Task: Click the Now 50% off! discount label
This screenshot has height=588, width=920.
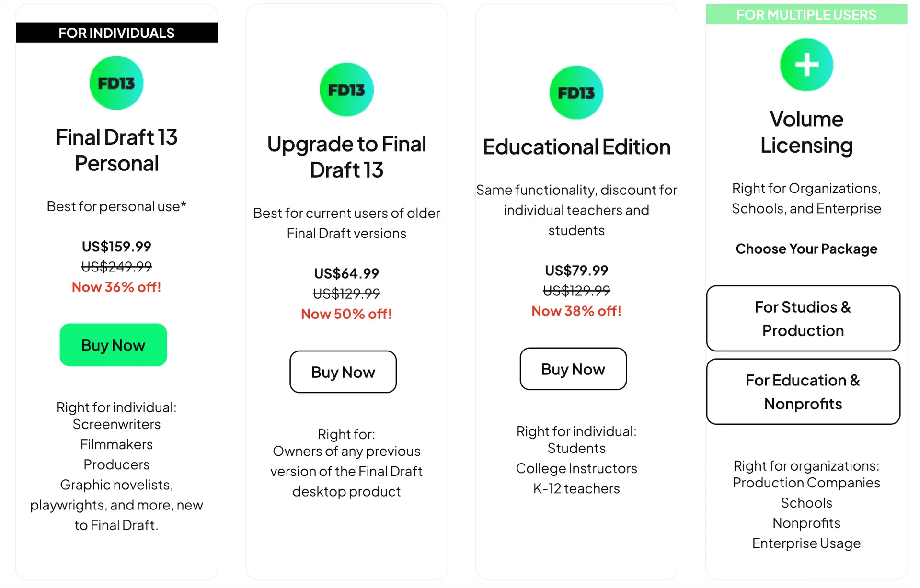Action: [x=346, y=314]
